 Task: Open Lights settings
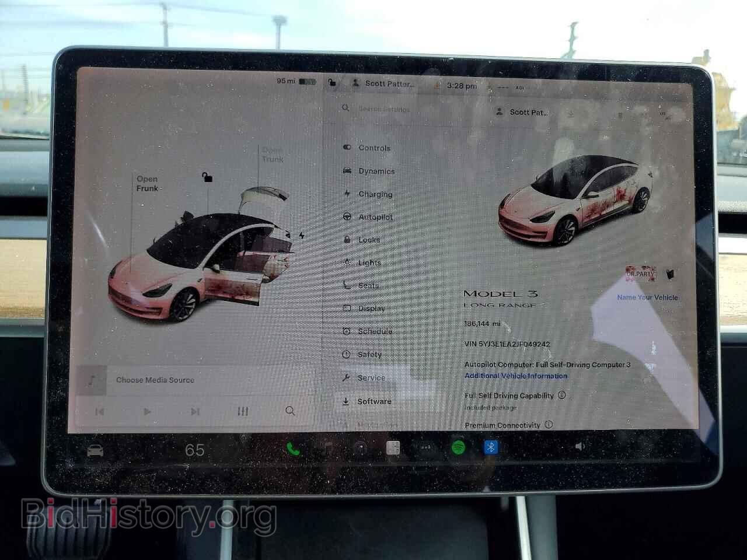pyautogui.click(x=362, y=262)
